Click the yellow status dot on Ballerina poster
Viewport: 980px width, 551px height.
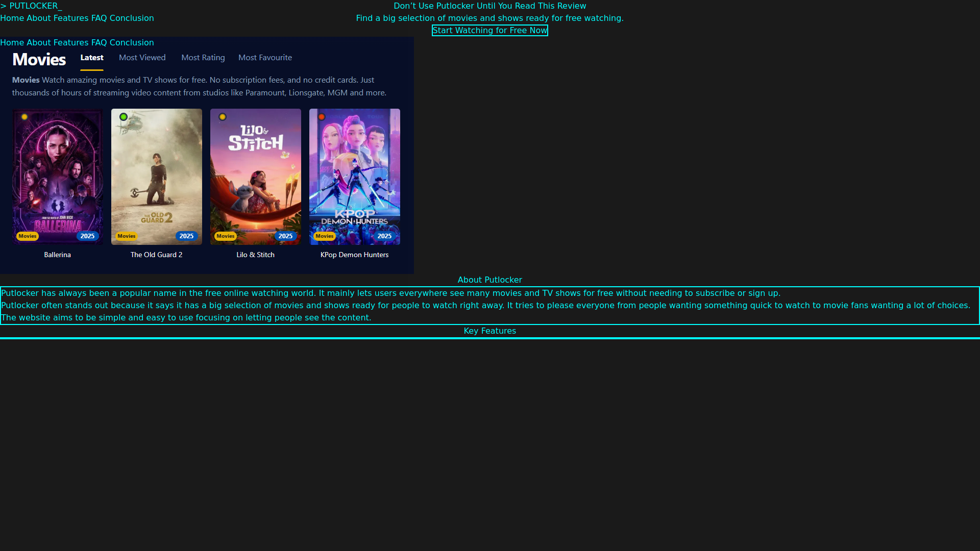(24, 117)
